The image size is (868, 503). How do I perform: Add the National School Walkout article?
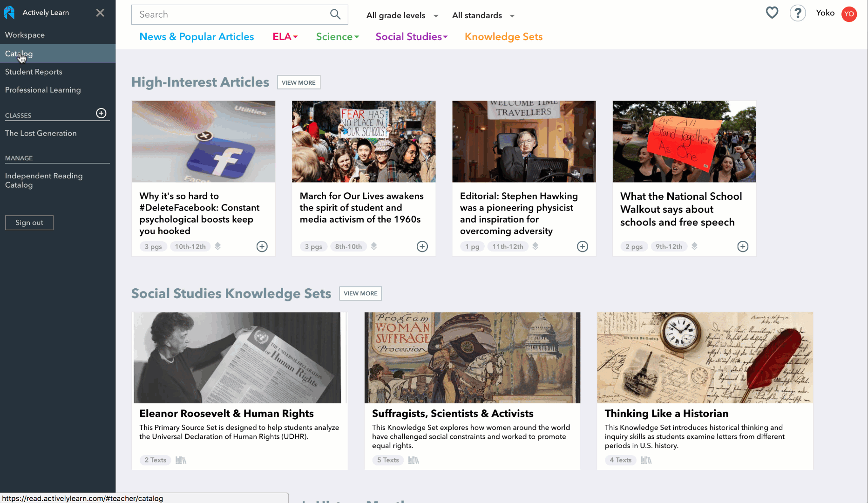743,246
